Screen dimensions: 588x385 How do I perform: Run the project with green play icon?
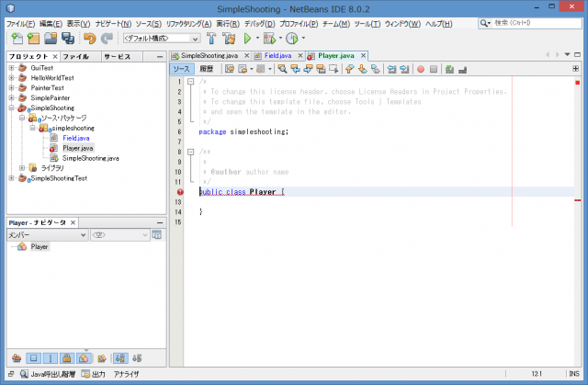(x=247, y=39)
